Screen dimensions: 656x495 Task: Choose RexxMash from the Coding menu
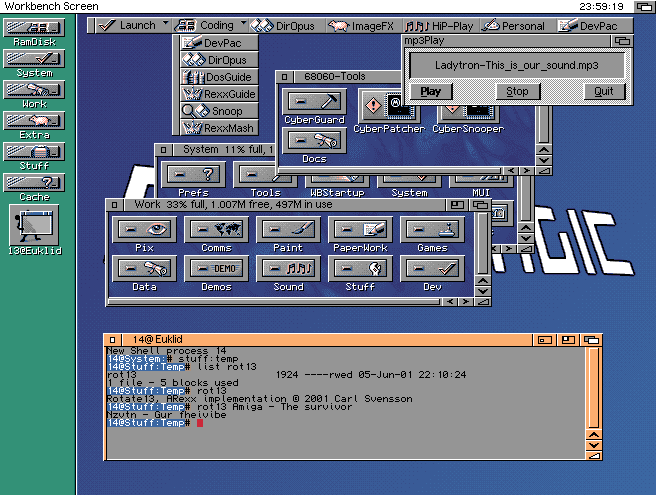[x=219, y=128]
